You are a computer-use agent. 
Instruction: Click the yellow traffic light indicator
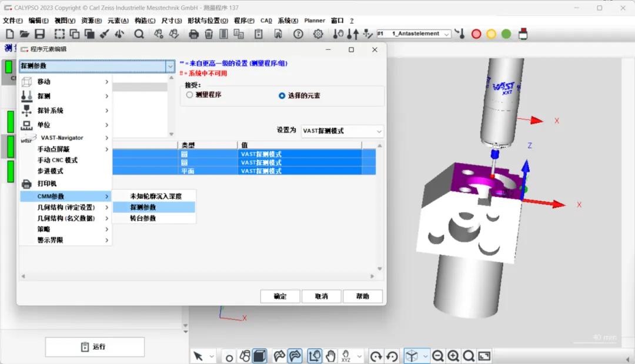point(491,34)
